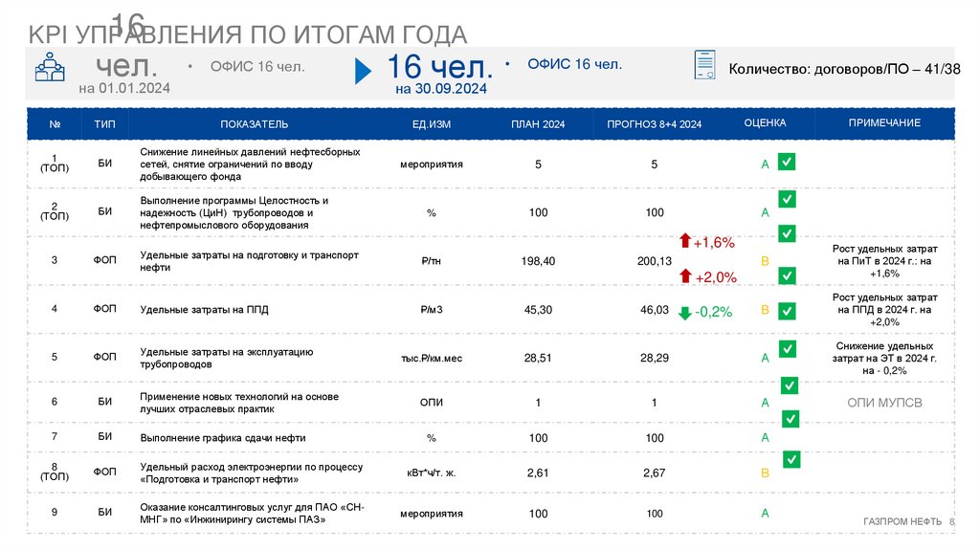Click the red up arrow beside +1,6%
980x549 pixels.
[685, 240]
